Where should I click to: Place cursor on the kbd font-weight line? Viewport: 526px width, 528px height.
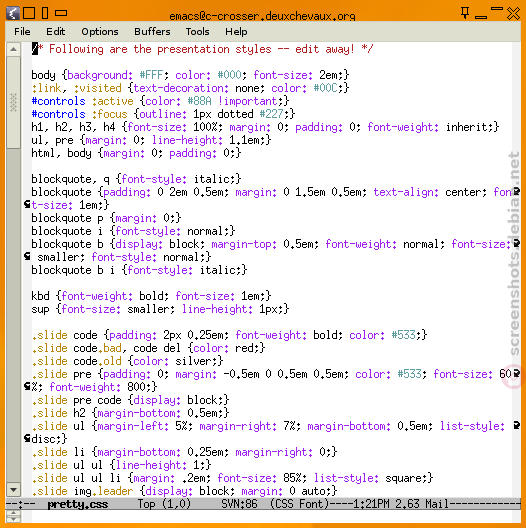(151, 296)
